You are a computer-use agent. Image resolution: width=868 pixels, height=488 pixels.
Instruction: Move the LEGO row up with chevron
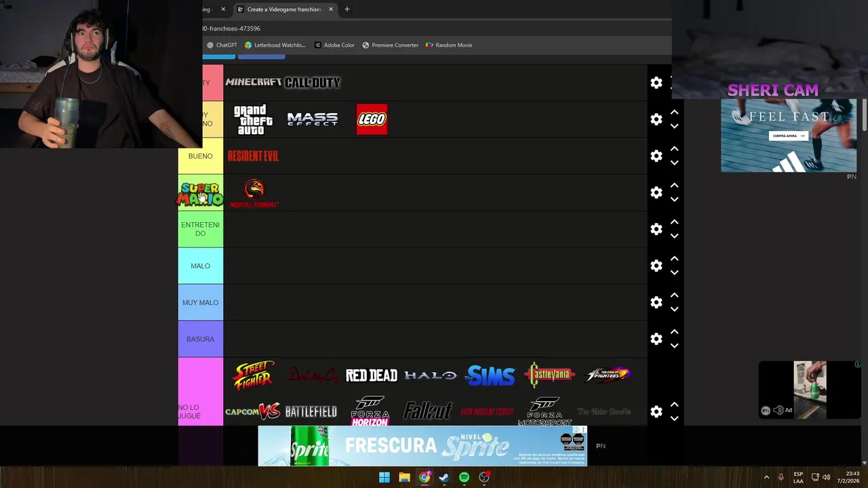[674, 112]
